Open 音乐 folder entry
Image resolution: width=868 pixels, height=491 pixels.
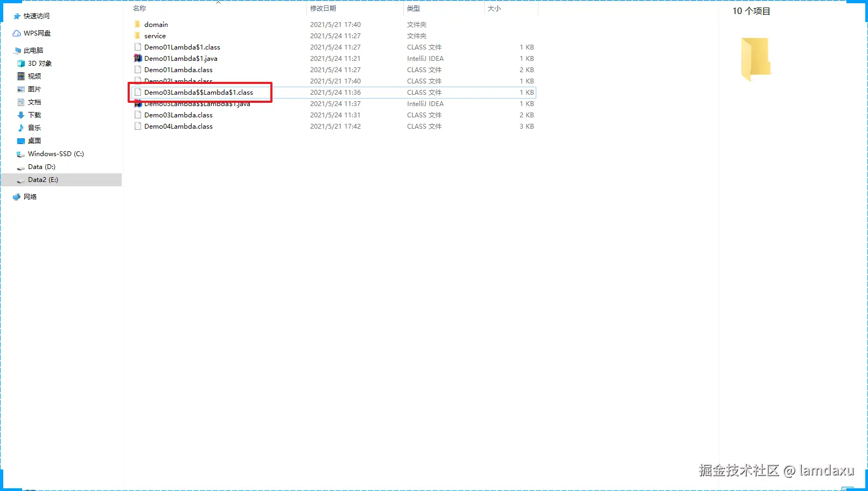pos(34,128)
